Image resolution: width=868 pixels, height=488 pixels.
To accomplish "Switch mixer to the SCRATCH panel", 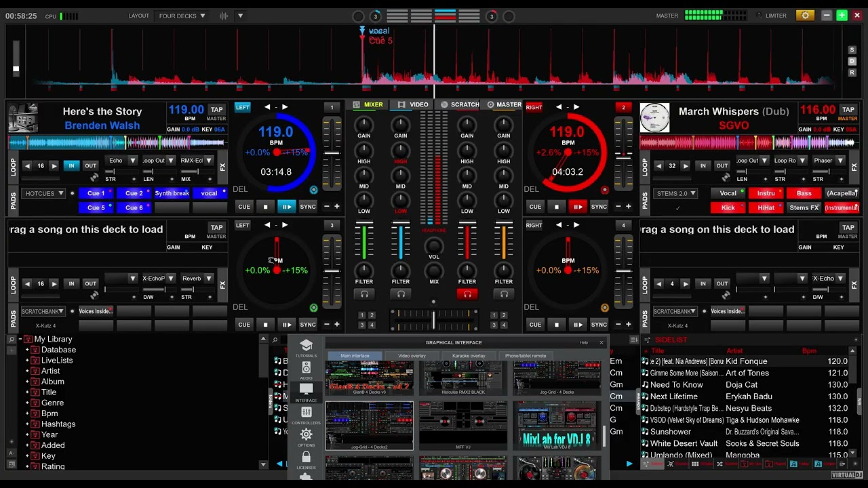I will click(460, 104).
